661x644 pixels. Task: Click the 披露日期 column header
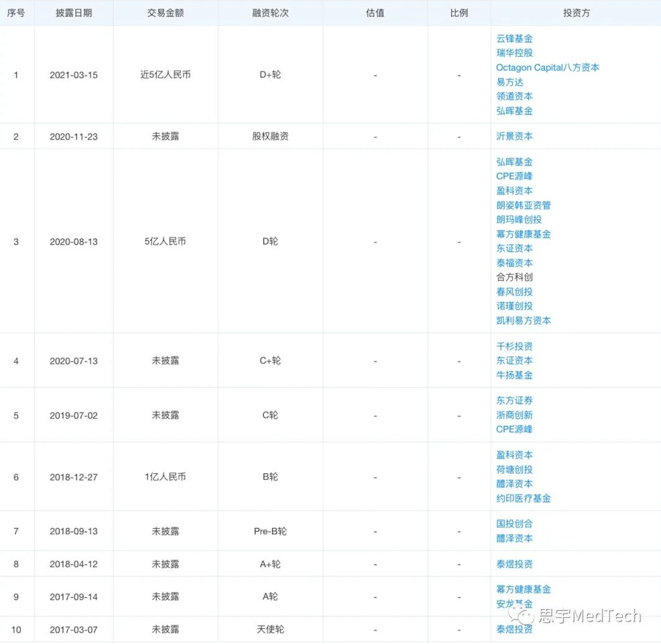(74, 13)
